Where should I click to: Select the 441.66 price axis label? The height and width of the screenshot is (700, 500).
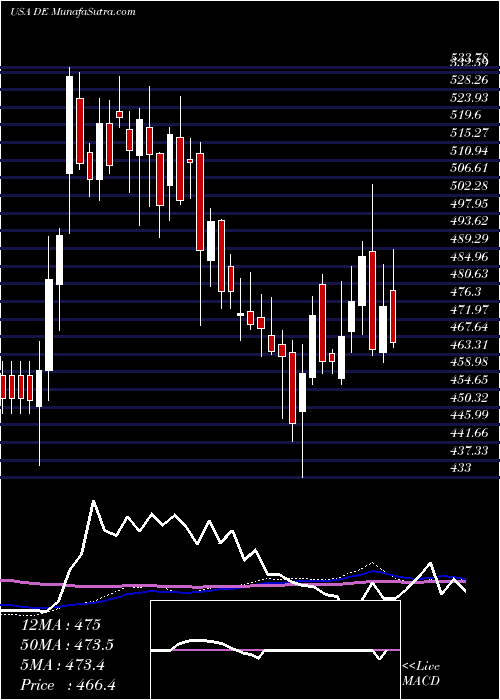coord(471,433)
